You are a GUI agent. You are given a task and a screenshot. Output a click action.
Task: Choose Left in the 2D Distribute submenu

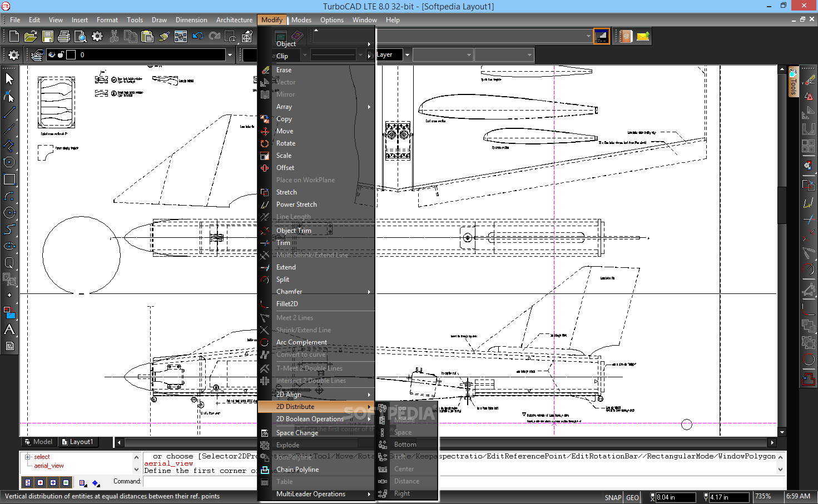(x=407, y=457)
